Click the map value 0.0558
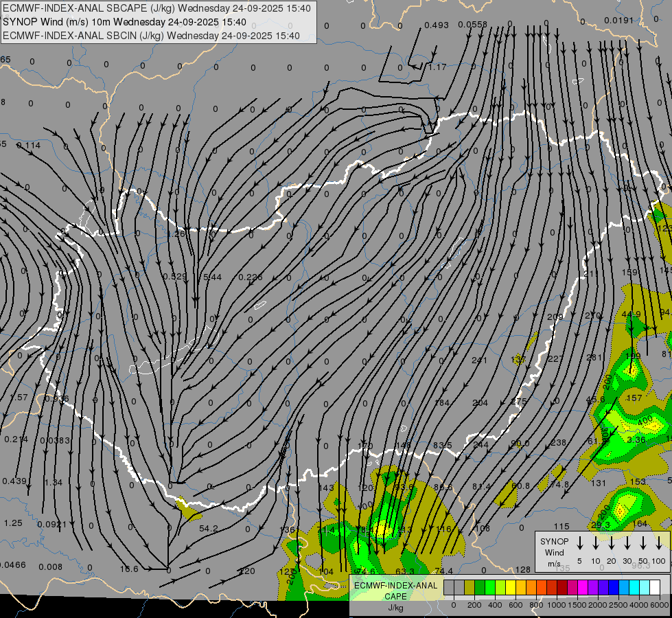672x618 pixels. click(472, 25)
